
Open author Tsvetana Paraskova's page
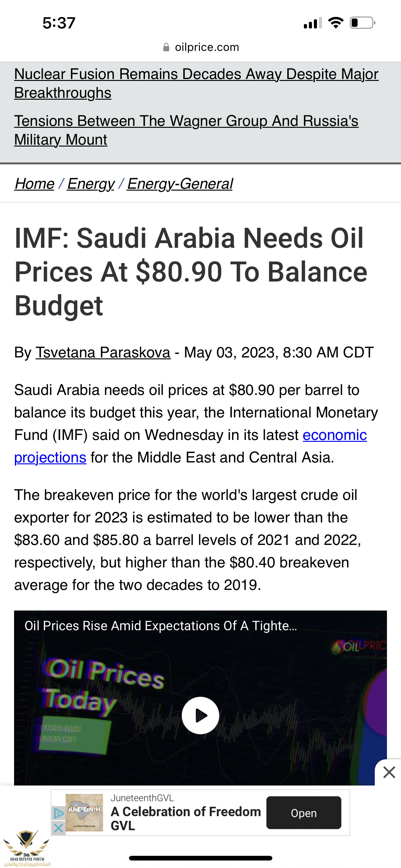[x=103, y=352]
